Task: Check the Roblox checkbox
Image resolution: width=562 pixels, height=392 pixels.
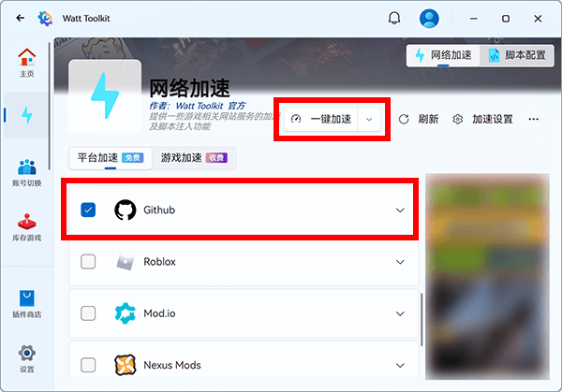Action: [x=88, y=262]
